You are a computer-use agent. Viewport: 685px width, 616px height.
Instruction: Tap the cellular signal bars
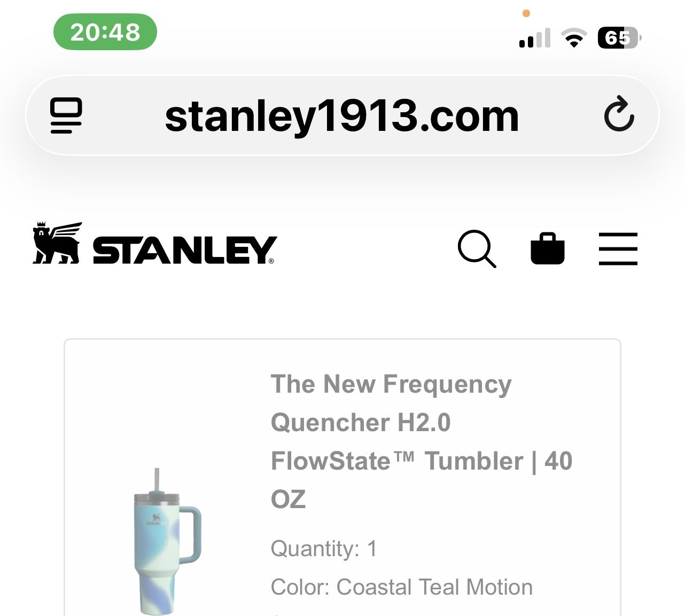pyautogui.click(x=534, y=39)
